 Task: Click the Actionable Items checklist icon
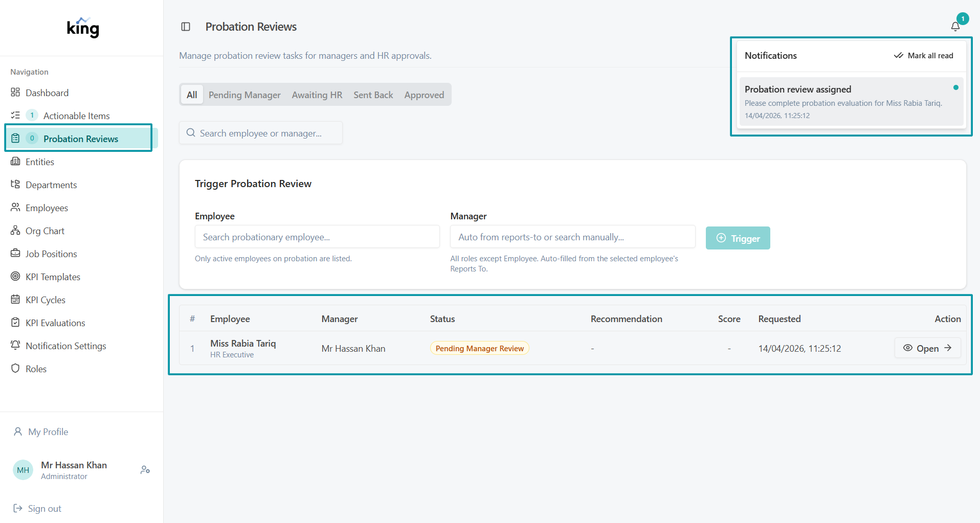point(15,116)
